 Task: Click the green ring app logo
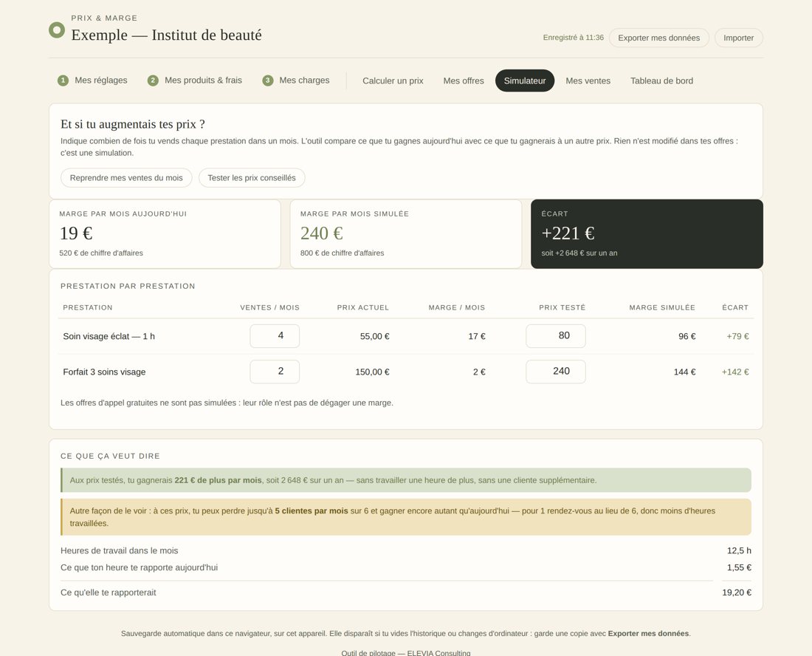(x=57, y=30)
